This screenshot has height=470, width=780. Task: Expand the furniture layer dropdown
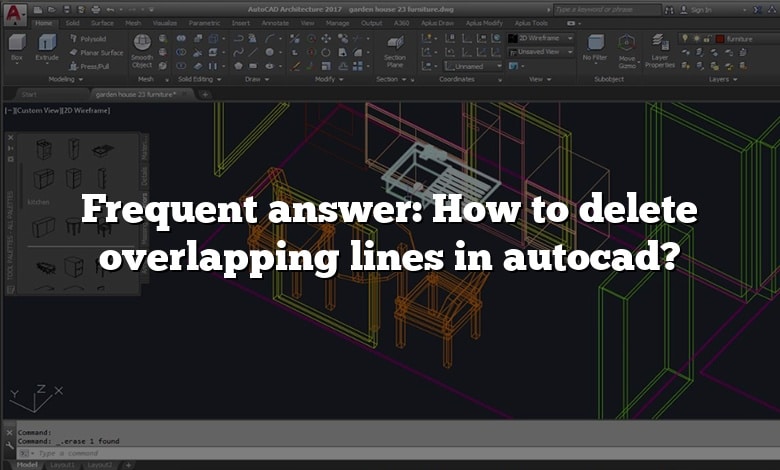click(750, 38)
